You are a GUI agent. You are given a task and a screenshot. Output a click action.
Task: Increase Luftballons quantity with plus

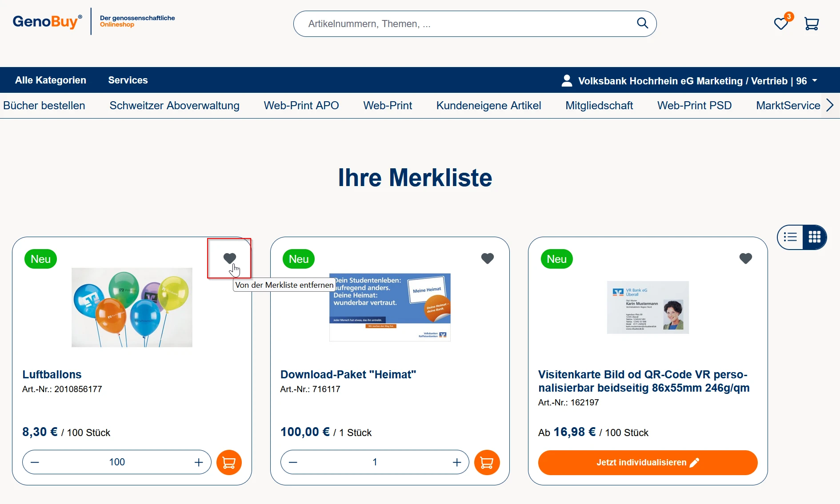pos(199,462)
